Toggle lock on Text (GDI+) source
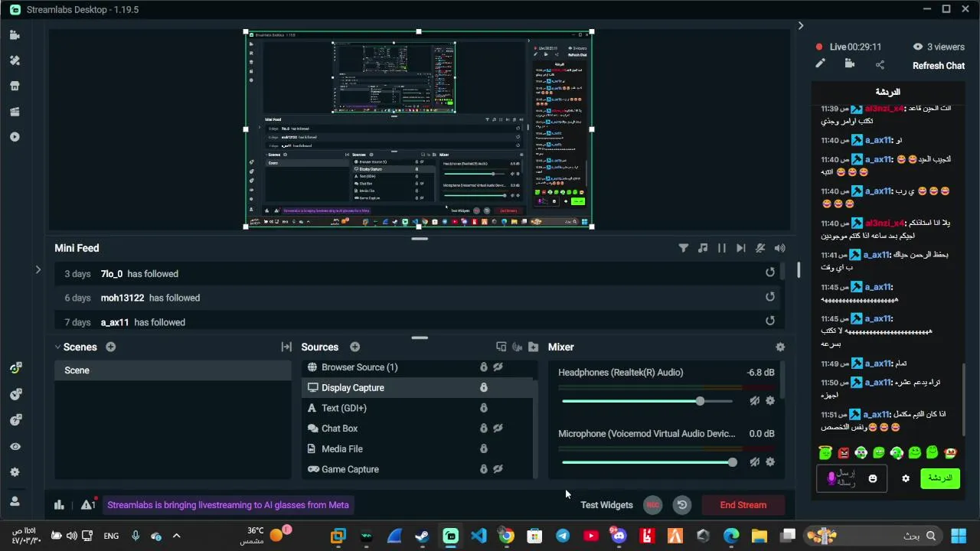Viewport: 980px width, 551px height. pyautogui.click(x=484, y=408)
